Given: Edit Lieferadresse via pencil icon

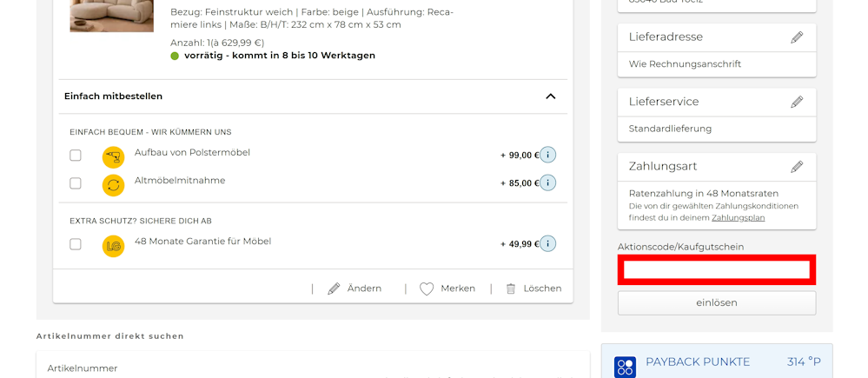Looking at the screenshot, I should [797, 37].
